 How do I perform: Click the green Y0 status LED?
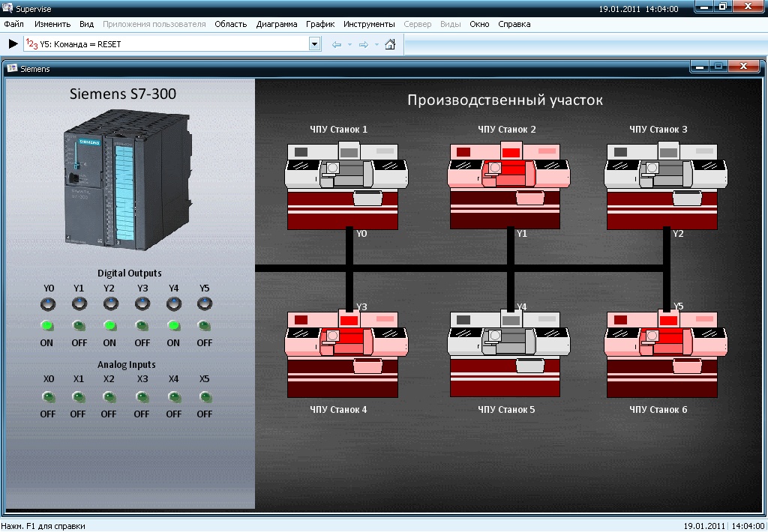click(47, 325)
